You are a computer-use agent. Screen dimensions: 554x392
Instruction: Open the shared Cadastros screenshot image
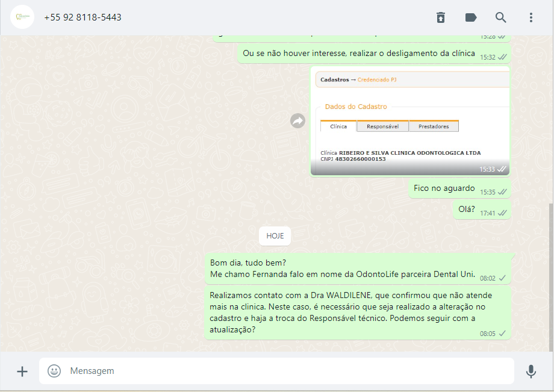(410, 120)
